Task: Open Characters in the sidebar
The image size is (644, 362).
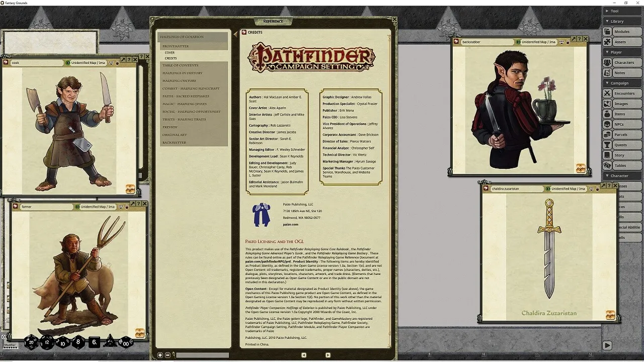Action: [622, 62]
